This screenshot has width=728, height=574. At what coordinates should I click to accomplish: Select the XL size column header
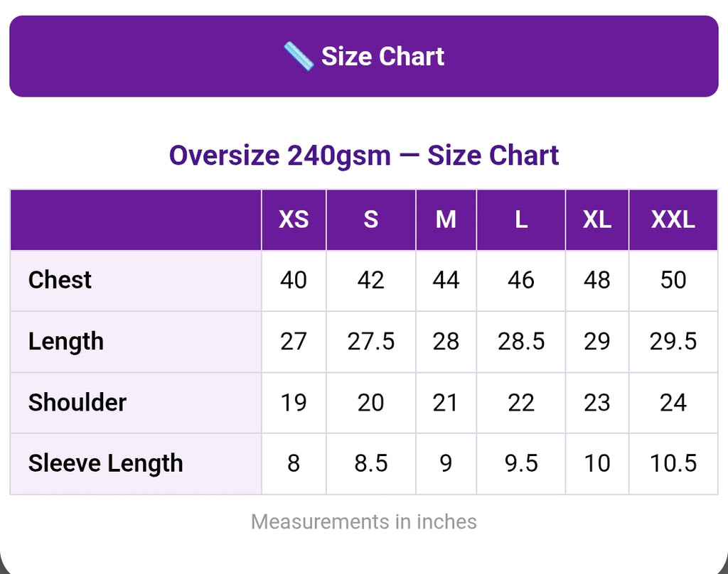point(597,220)
